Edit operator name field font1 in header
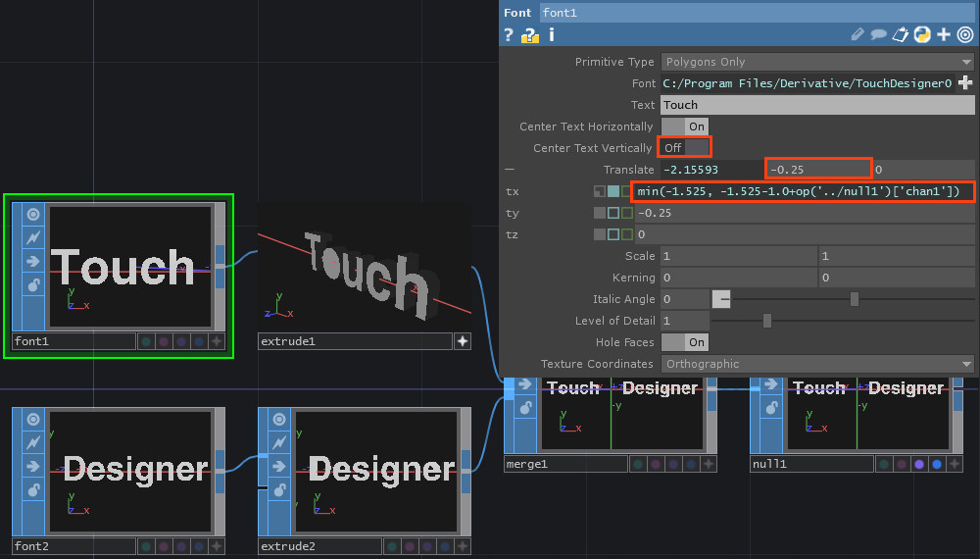Image resolution: width=980 pixels, height=559 pixels. coord(757,13)
